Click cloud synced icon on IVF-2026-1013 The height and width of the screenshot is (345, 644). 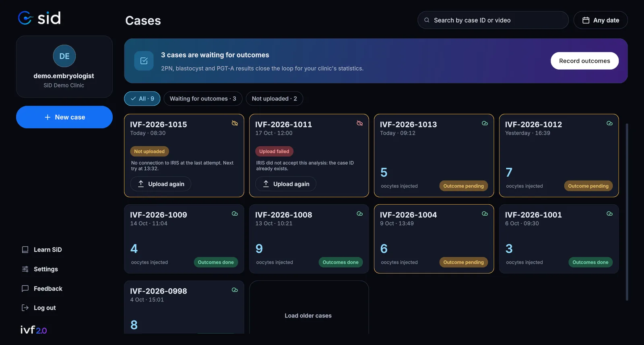(x=485, y=123)
